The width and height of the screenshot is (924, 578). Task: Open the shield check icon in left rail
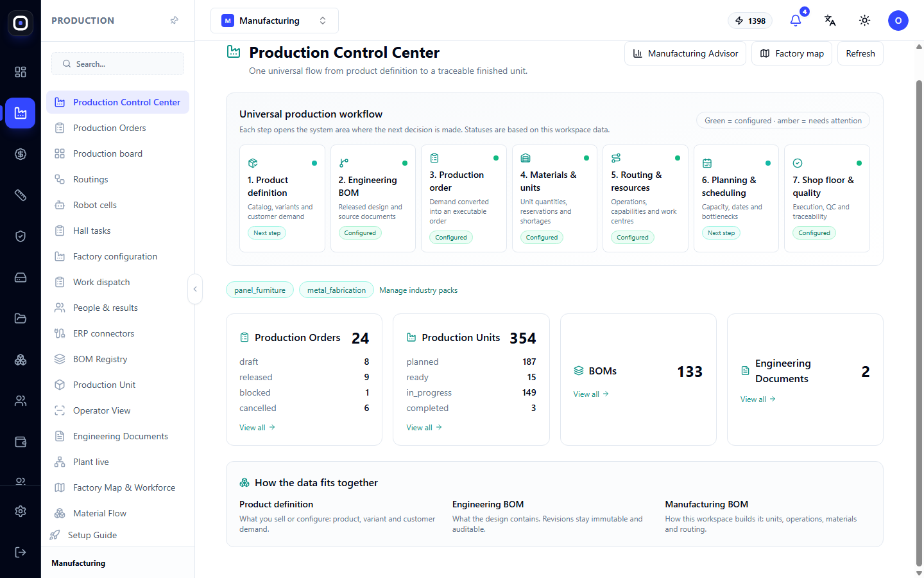pyautogui.click(x=21, y=236)
